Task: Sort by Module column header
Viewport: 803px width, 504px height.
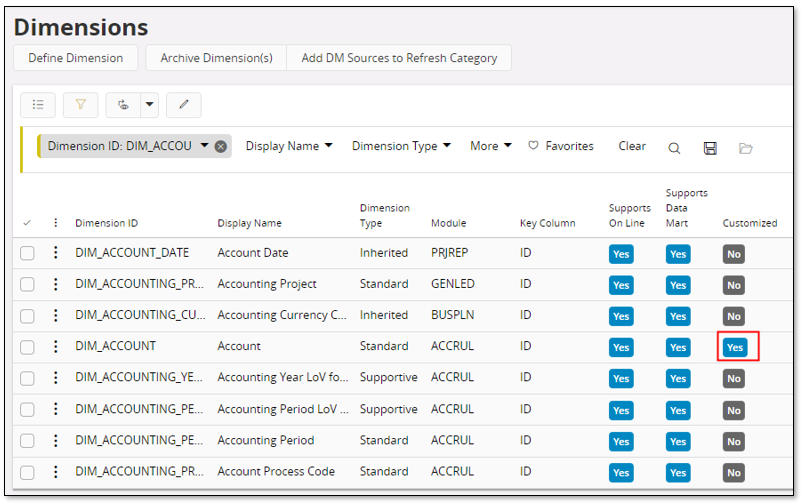Action: (x=449, y=223)
